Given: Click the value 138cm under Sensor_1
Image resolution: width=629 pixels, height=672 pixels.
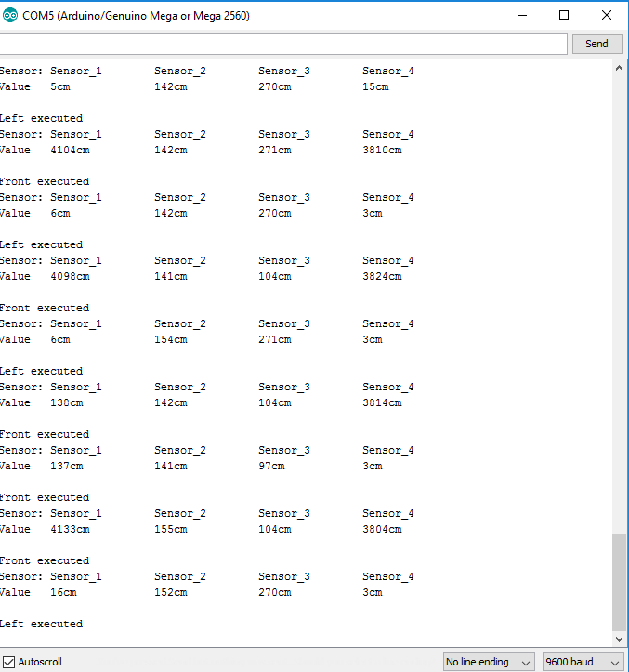Looking at the screenshot, I should pyautogui.click(x=66, y=402).
